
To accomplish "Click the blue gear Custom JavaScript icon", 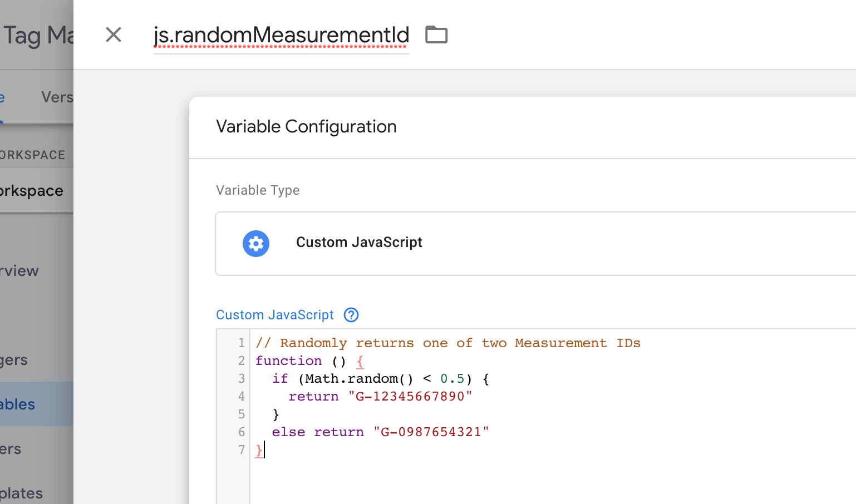I will [x=256, y=244].
